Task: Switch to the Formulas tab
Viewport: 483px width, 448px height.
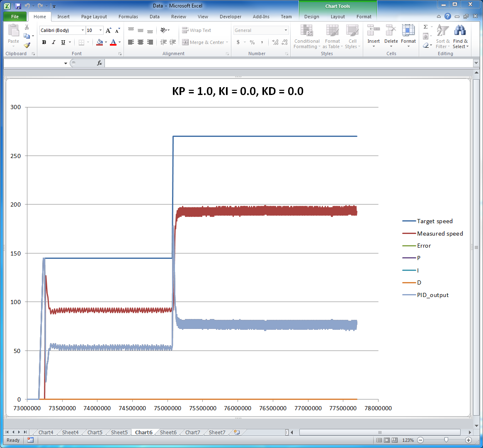Action: coord(128,17)
